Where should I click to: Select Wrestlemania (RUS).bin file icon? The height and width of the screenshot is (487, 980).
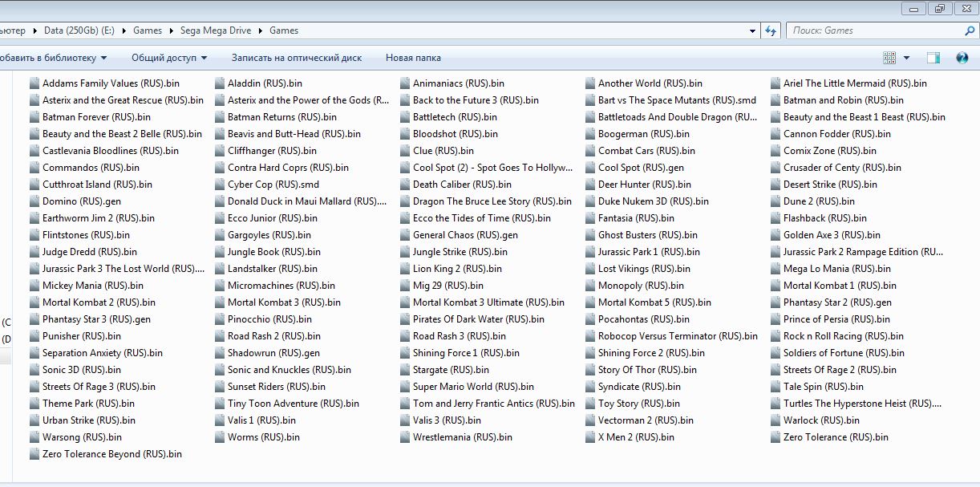(x=406, y=437)
